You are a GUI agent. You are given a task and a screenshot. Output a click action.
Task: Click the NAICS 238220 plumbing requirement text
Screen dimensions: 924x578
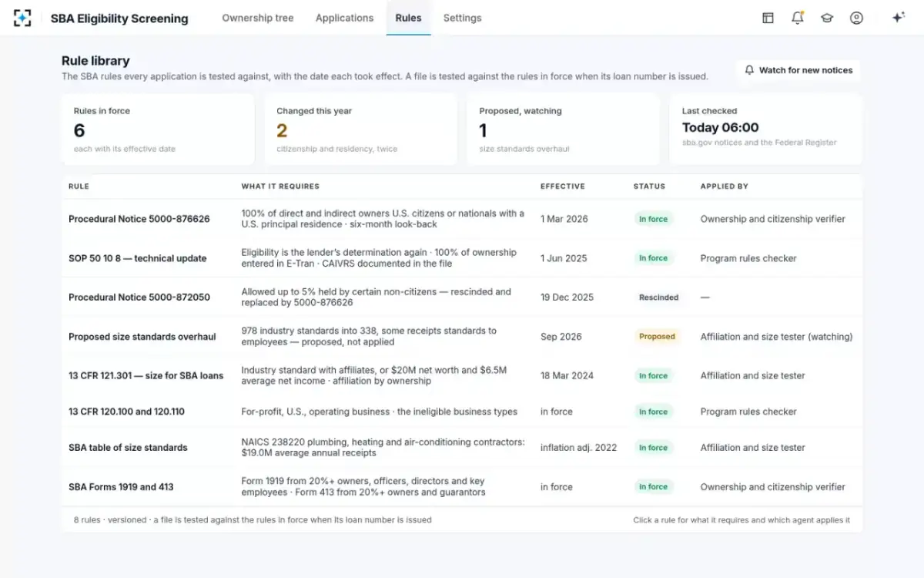coord(383,448)
